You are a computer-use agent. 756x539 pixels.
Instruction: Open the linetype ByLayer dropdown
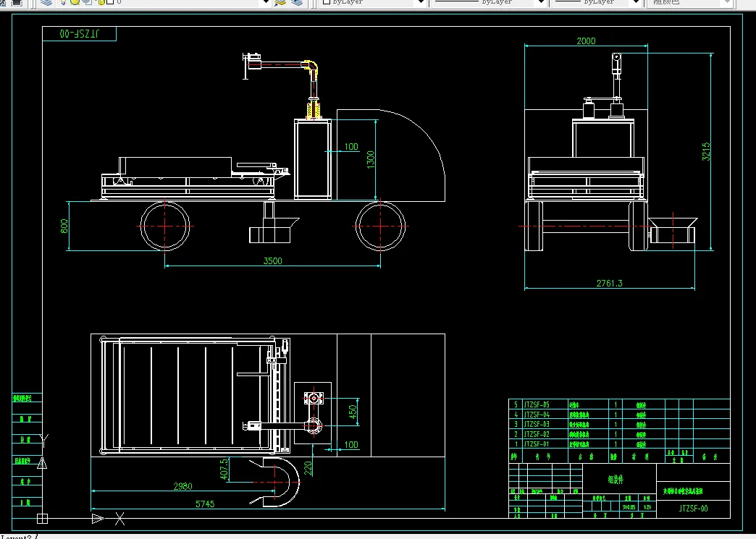pos(489,2)
